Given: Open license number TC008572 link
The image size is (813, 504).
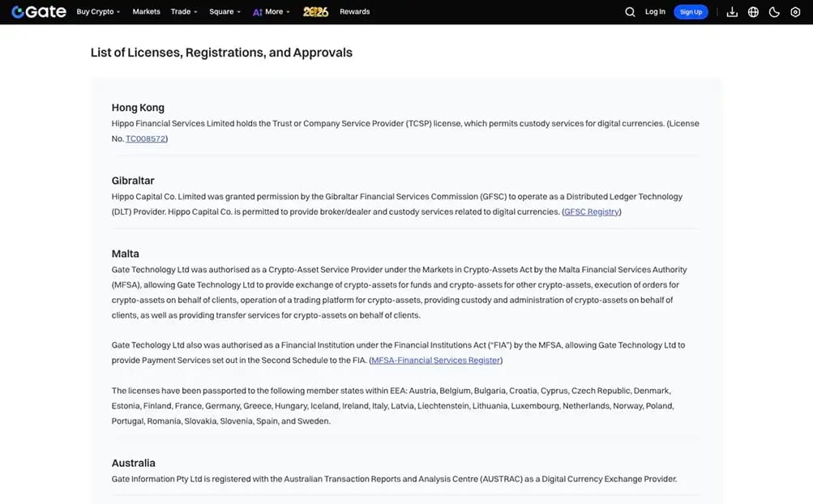Looking at the screenshot, I should (146, 139).
